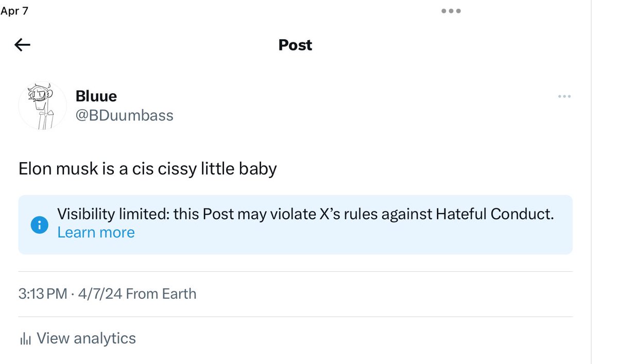Follow the Learn more link
The width and height of the screenshot is (618, 364).
click(x=96, y=232)
